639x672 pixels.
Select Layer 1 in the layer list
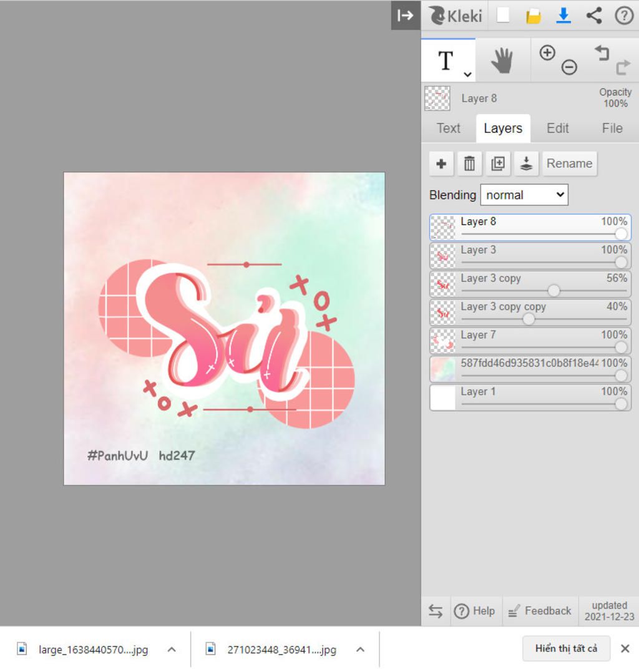[x=530, y=397]
